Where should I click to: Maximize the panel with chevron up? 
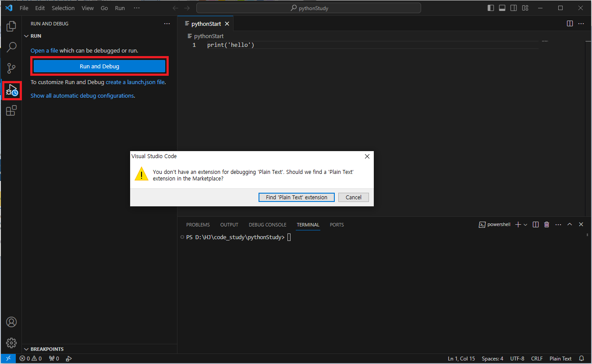(x=570, y=224)
